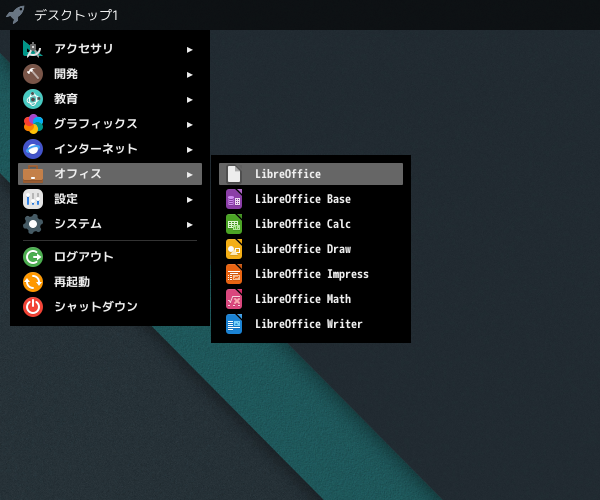Launch LibreOffice Draw
600x500 pixels.
click(311, 249)
